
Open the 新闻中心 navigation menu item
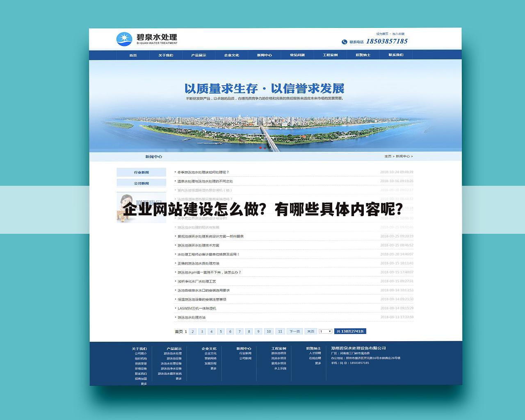click(265, 55)
